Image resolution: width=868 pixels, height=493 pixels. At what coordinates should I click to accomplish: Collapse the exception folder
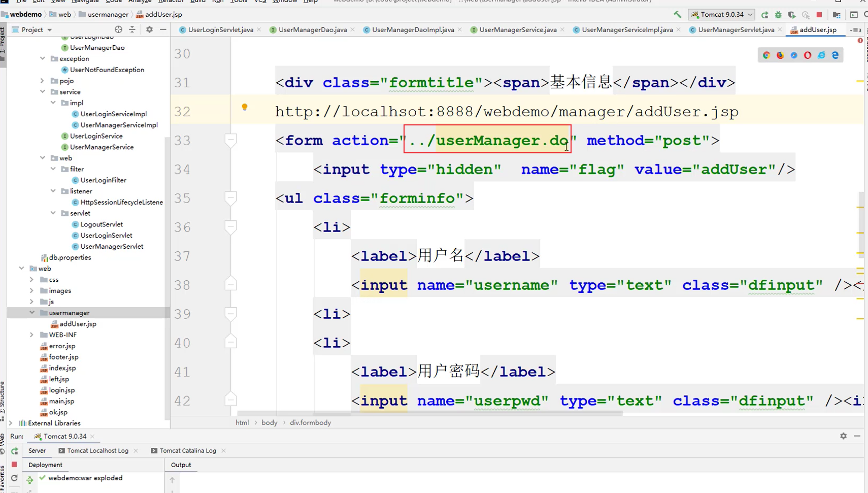tap(43, 58)
